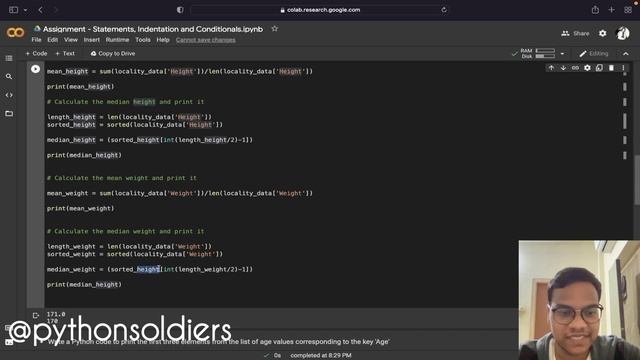Click the Cannot save changes link
The height and width of the screenshot is (360, 640).
[205, 40]
